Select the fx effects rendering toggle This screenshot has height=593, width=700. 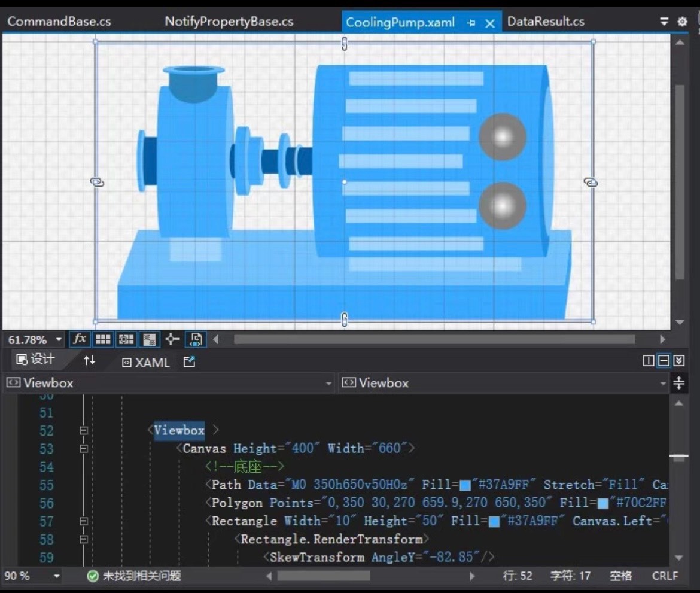click(80, 339)
